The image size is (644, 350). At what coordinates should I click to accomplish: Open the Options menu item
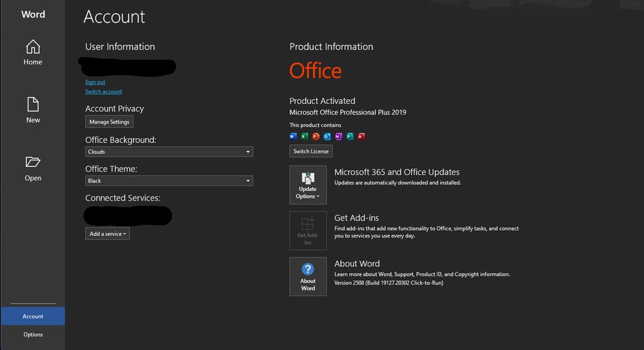tap(33, 335)
